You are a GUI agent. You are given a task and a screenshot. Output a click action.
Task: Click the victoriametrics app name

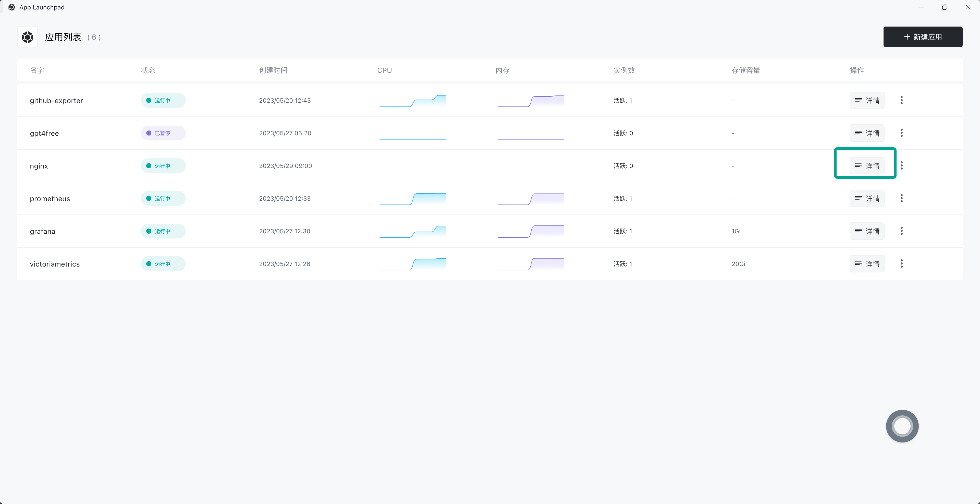(55, 264)
